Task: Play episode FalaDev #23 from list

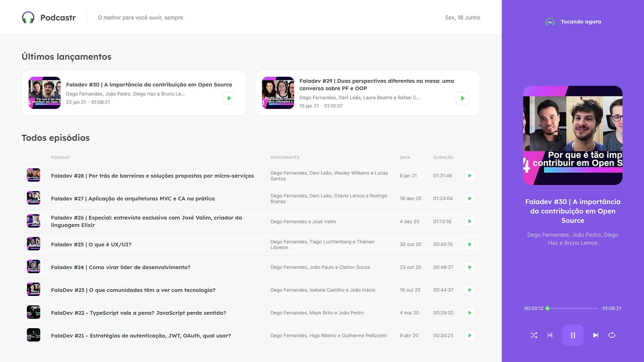Action: pos(470,290)
